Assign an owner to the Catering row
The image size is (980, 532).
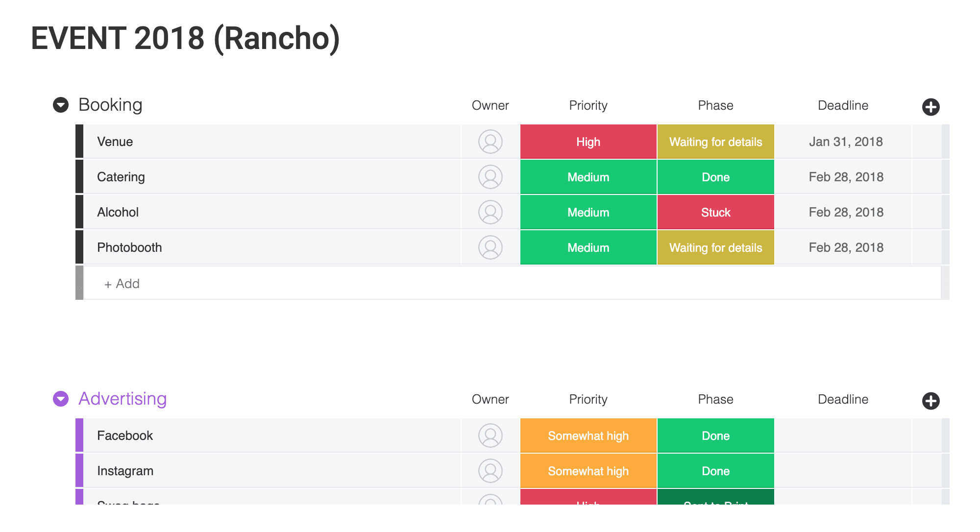[490, 177]
